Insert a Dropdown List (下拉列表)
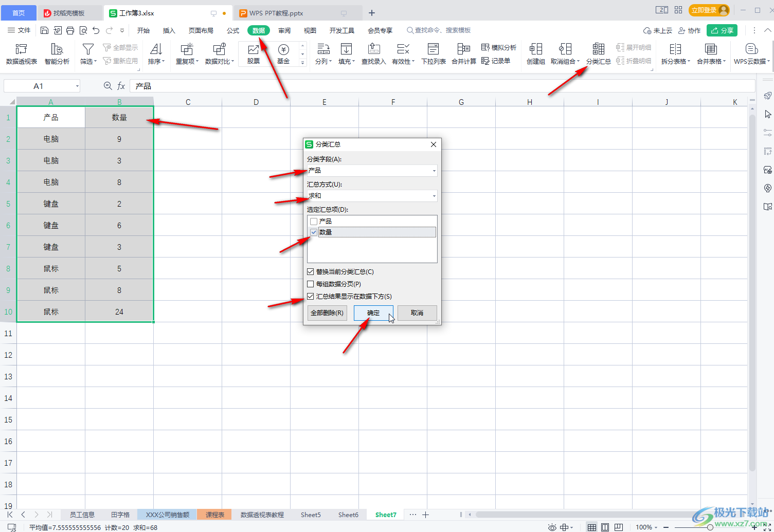Image resolution: width=774 pixels, height=532 pixels. [x=434, y=54]
